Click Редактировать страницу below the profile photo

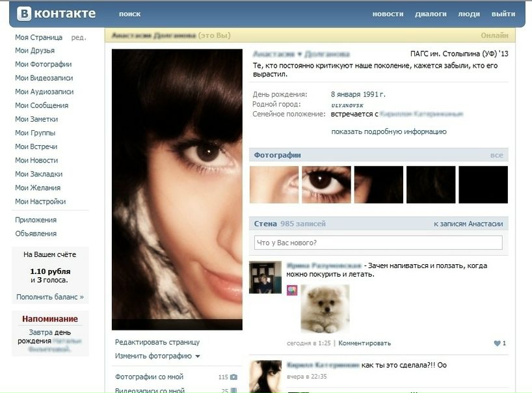coord(157,342)
